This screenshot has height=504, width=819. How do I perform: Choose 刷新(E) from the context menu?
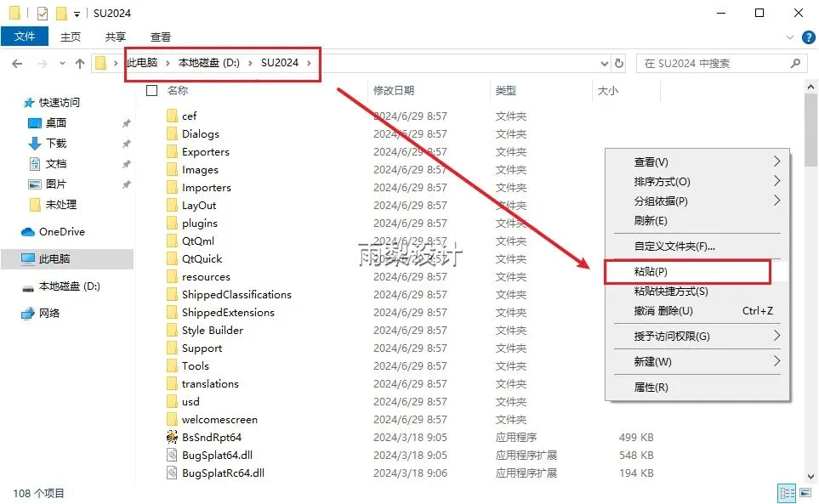click(x=697, y=221)
